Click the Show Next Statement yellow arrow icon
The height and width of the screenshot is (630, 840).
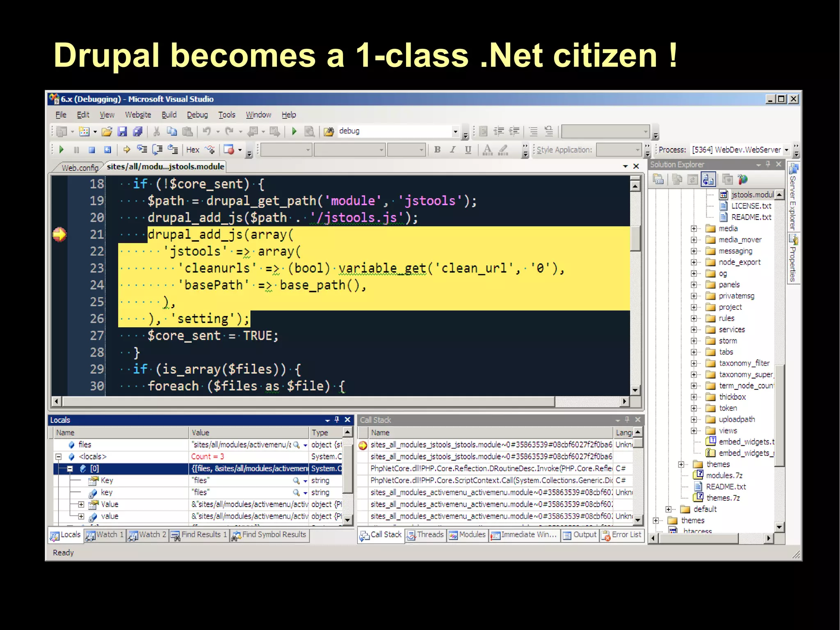127,150
